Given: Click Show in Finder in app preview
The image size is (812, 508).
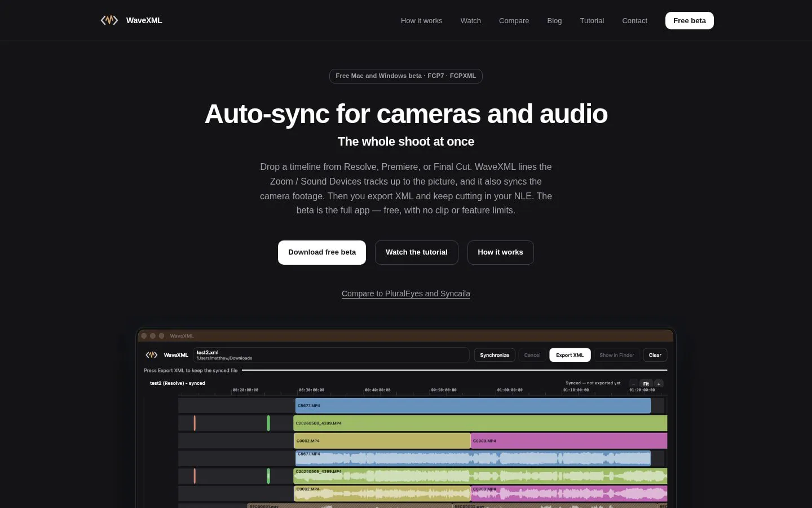Looking at the screenshot, I should pyautogui.click(x=617, y=355).
